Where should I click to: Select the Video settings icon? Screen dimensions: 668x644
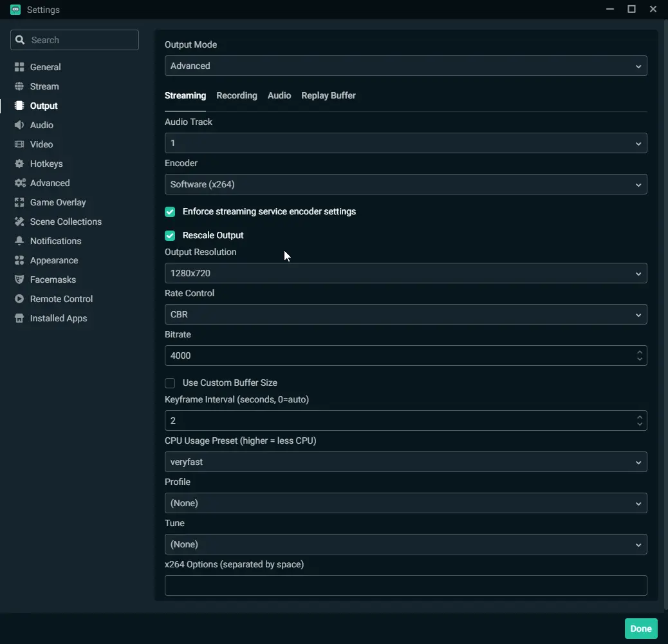pyautogui.click(x=19, y=144)
